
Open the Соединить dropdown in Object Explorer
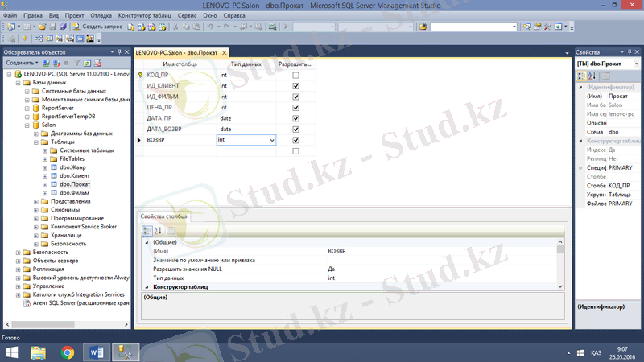click(x=22, y=63)
